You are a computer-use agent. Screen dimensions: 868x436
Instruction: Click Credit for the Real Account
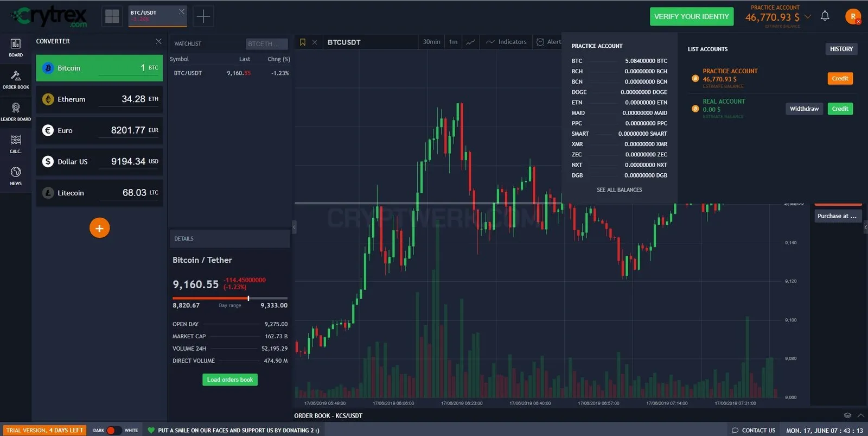pyautogui.click(x=840, y=109)
